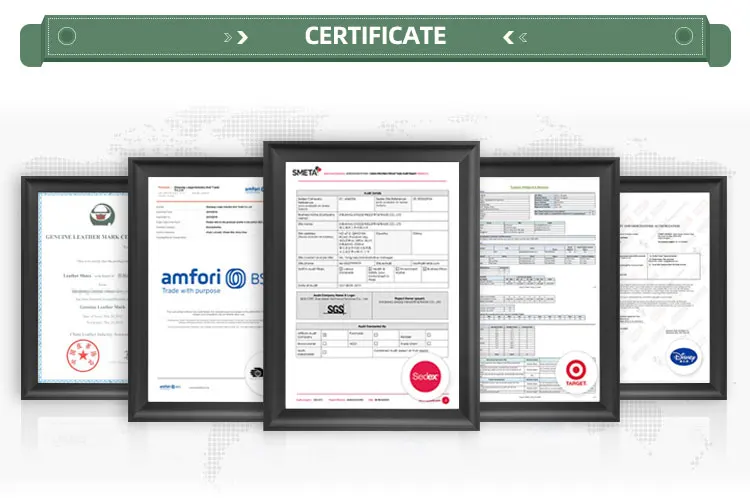
Task: Open the SMETA Sedex audit report frame
Action: click(x=372, y=286)
